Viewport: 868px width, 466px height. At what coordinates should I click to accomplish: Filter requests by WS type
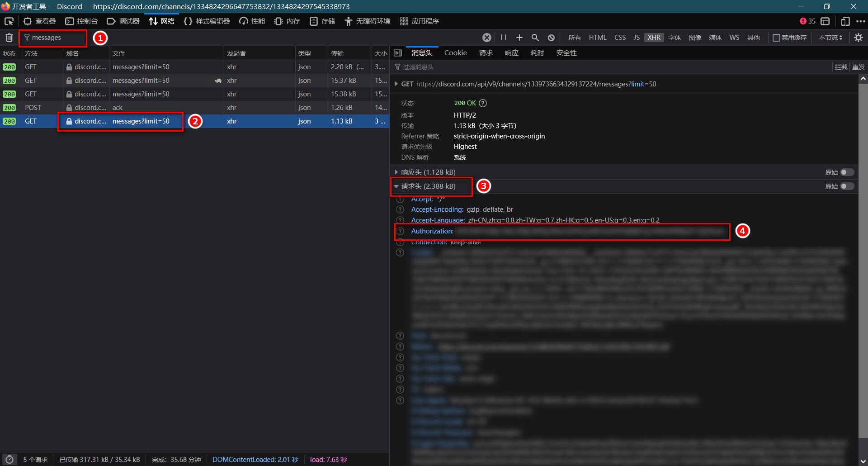click(x=734, y=38)
